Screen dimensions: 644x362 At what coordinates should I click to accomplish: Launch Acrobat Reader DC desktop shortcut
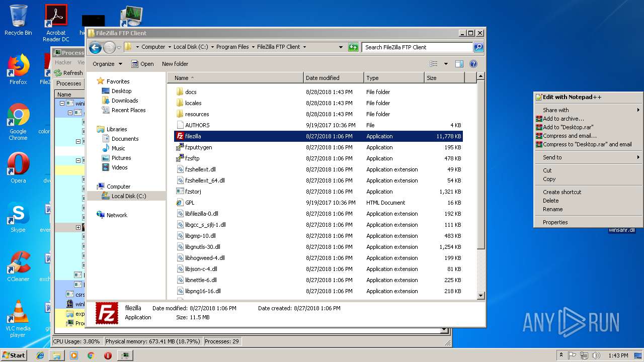(x=56, y=23)
